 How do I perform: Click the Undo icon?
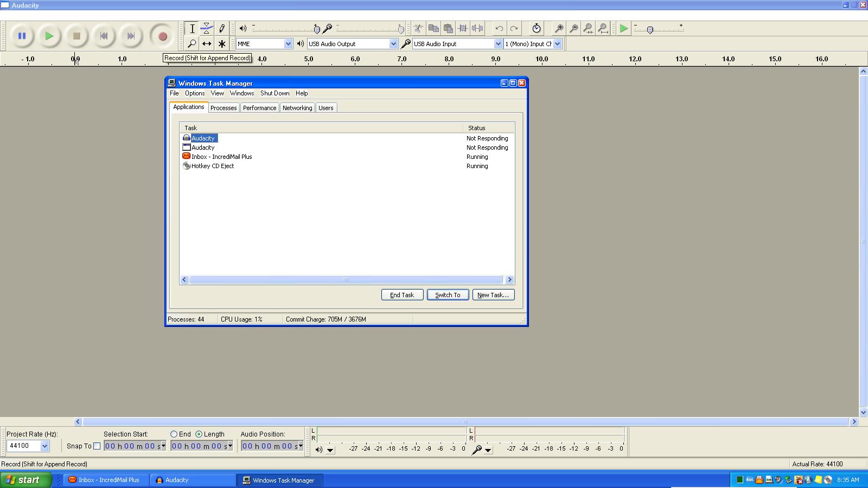[x=499, y=28]
